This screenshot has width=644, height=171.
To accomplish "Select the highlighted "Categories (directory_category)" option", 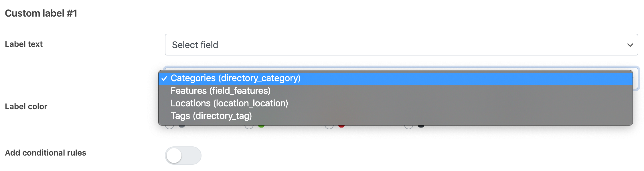I will tap(235, 78).
